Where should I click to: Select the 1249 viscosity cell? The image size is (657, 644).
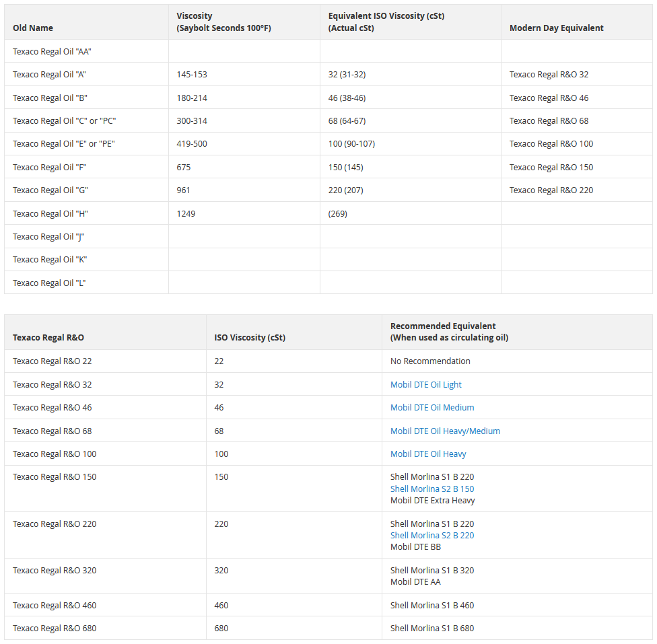click(x=244, y=213)
